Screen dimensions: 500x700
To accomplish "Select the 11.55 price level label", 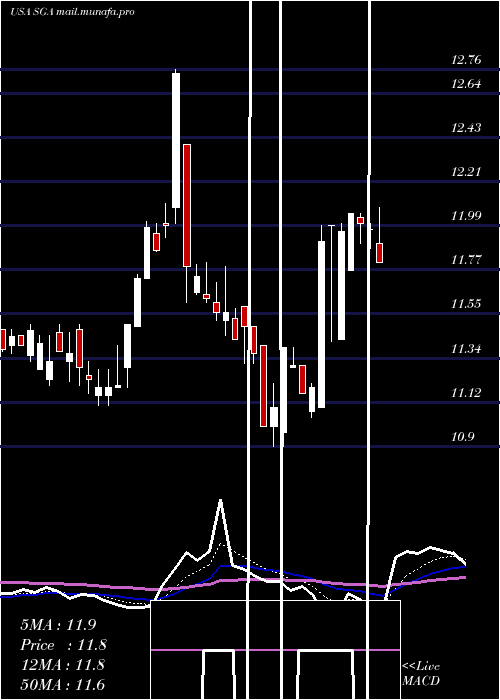I will [466, 304].
